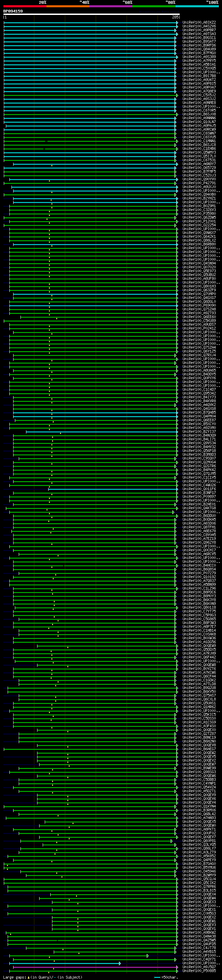Click the purple segment of identity legend
Image resolution: width=222 pixels, height=980 pixels.
tap(111, 6)
